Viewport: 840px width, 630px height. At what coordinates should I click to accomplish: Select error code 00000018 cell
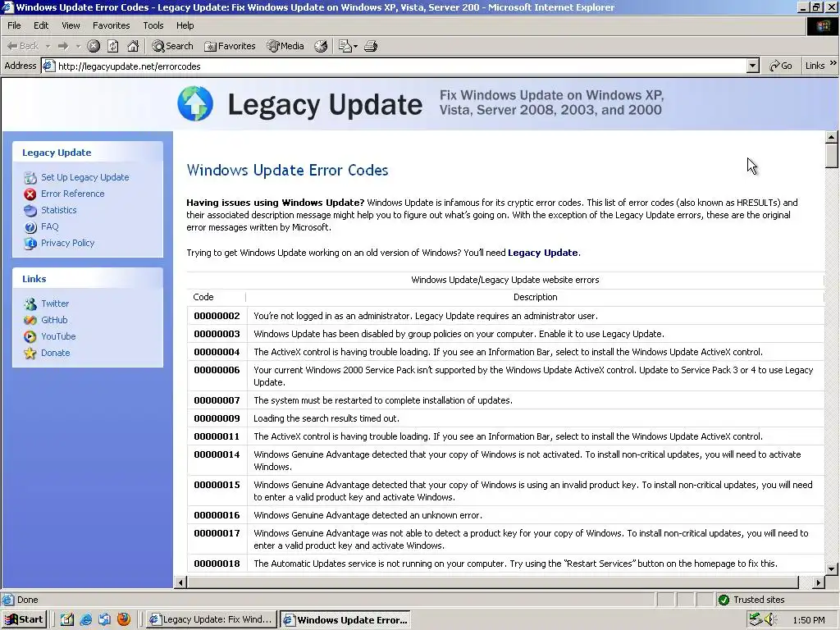[217, 564]
